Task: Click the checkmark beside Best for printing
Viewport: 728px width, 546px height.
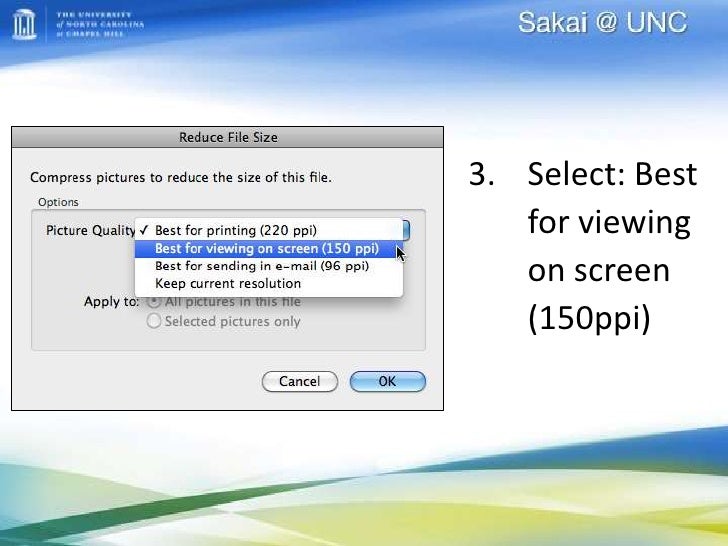Action: [x=144, y=230]
